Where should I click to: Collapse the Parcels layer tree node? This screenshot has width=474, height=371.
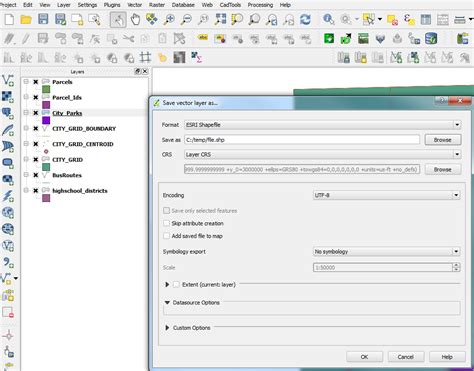pyautogui.click(x=26, y=82)
